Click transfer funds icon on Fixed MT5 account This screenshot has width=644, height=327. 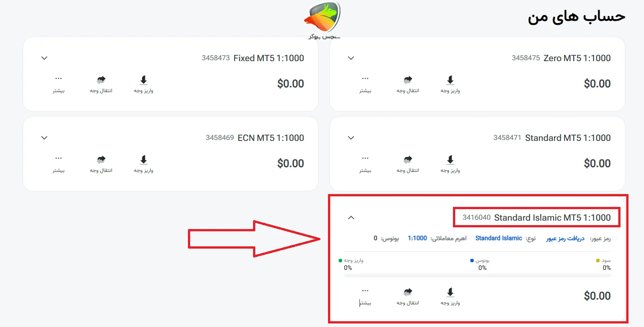101,81
